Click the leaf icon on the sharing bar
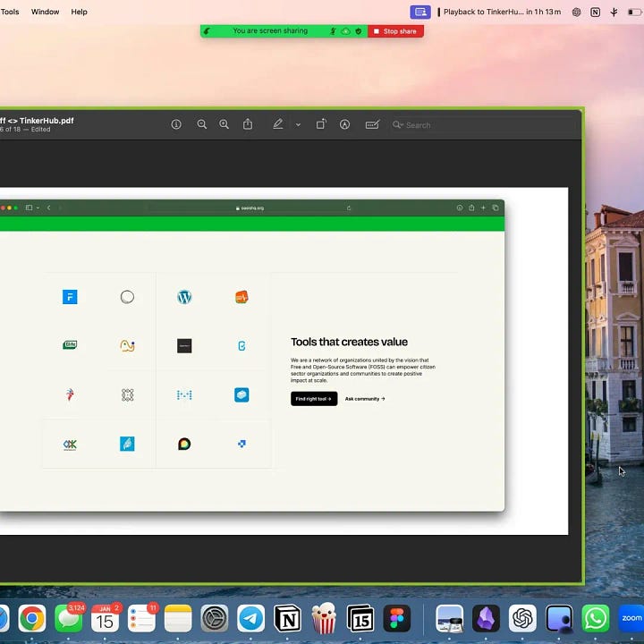The height and width of the screenshot is (644, 644). (208, 31)
